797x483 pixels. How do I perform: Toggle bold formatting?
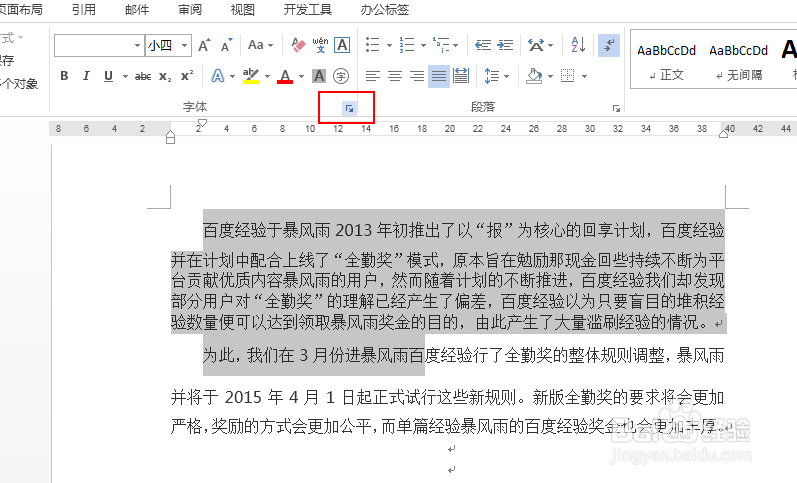(x=64, y=76)
